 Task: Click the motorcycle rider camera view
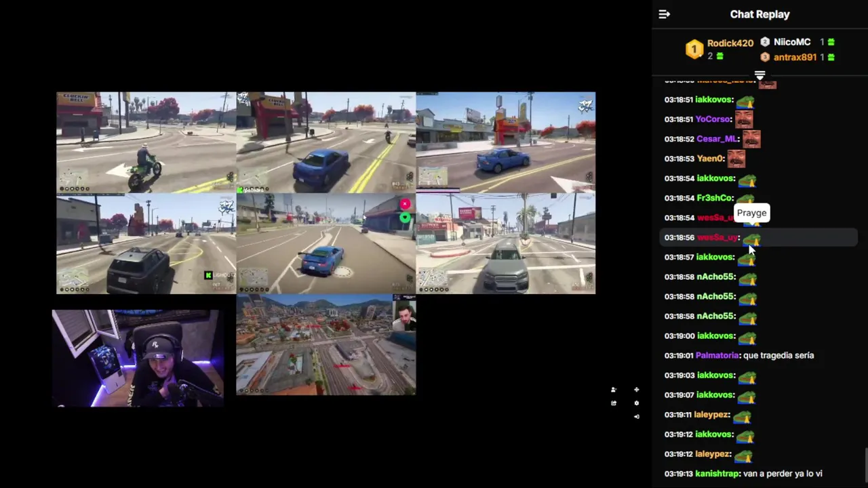[x=146, y=142]
